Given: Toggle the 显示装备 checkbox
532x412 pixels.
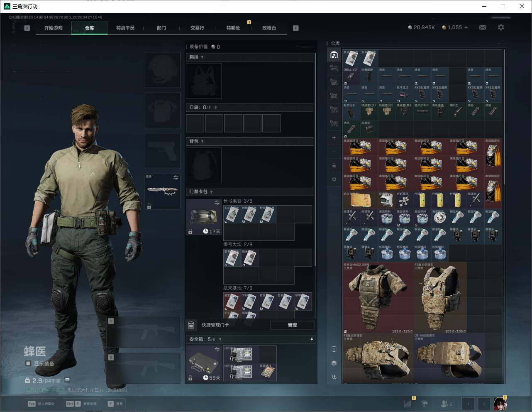Looking at the screenshot, I should [28, 363].
